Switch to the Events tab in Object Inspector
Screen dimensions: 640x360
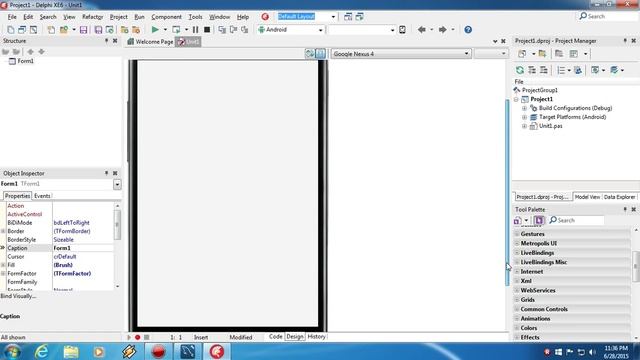[42, 196]
